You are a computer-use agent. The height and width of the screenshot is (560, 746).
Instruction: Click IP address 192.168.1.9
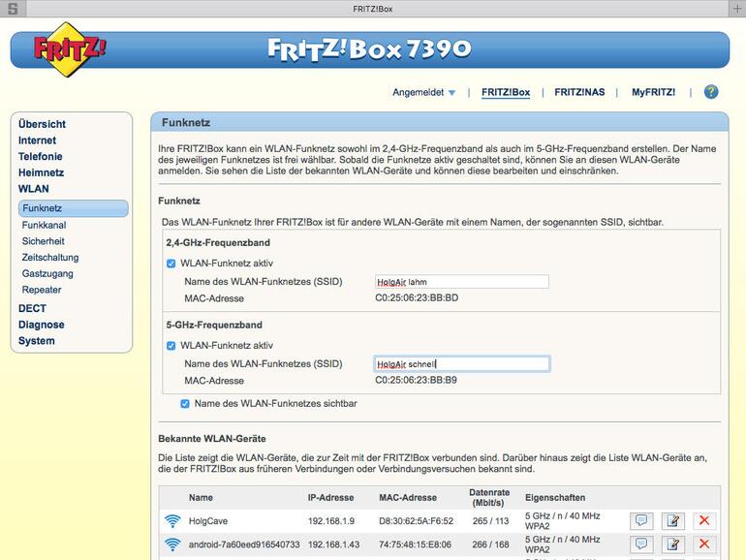331,521
